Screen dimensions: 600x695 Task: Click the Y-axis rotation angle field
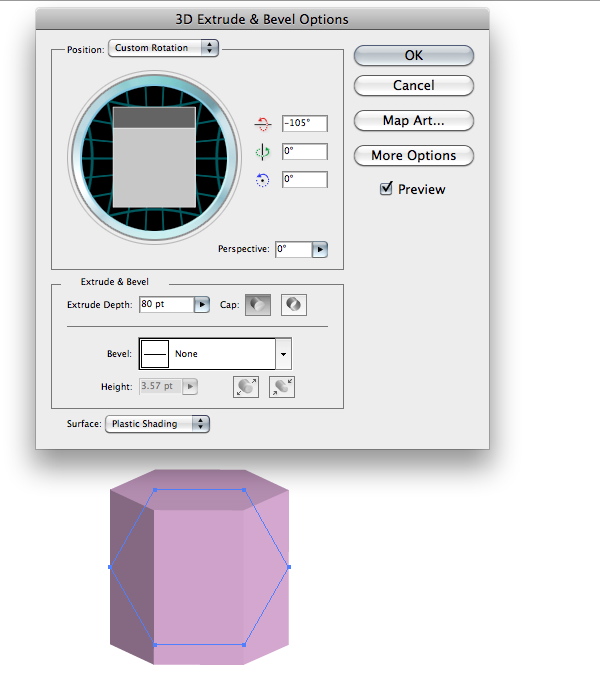click(305, 152)
